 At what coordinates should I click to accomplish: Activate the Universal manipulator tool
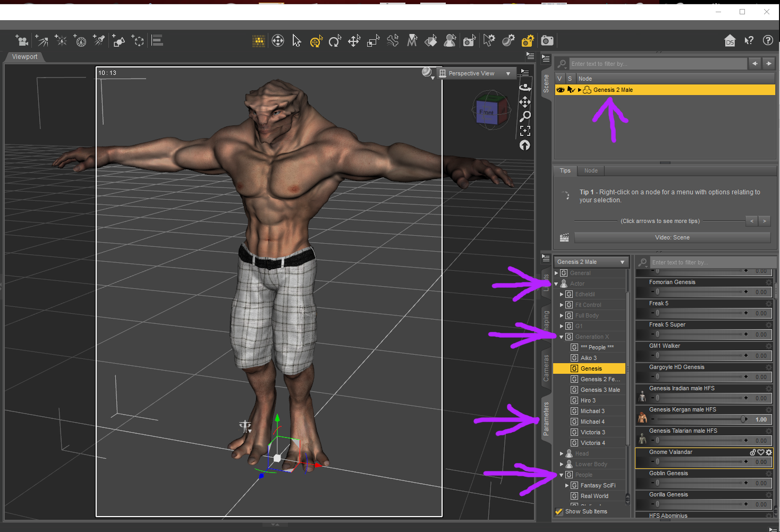[x=316, y=41]
